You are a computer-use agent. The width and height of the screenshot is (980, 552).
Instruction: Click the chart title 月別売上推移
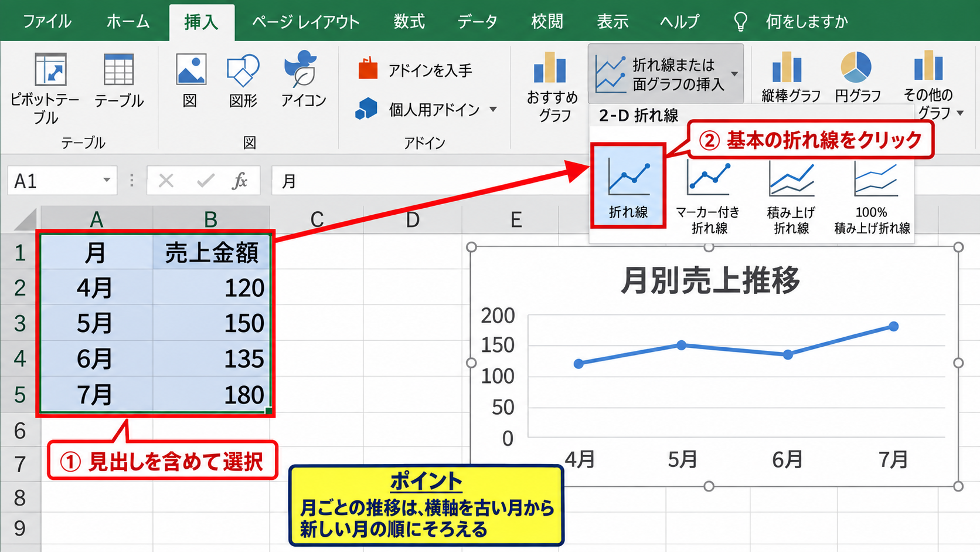tap(710, 280)
